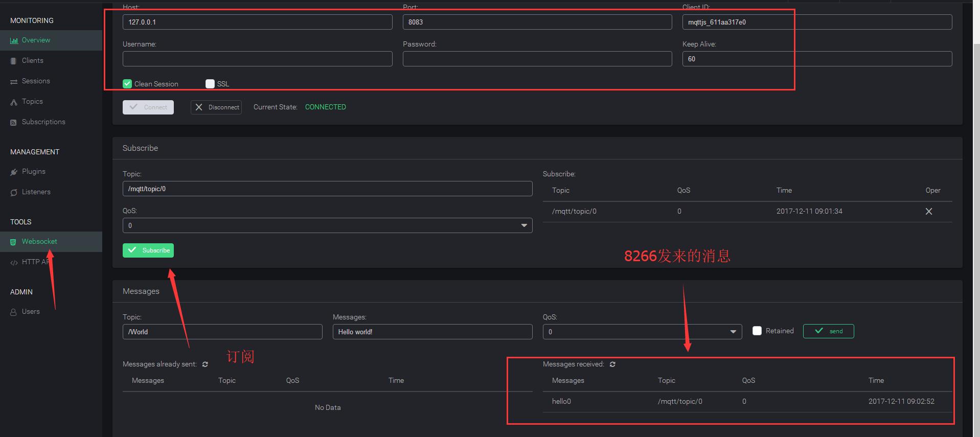This screenshot has width=980, height=437.
Task: Click the Messages text field Hello world!
Action: pos(432,332)
